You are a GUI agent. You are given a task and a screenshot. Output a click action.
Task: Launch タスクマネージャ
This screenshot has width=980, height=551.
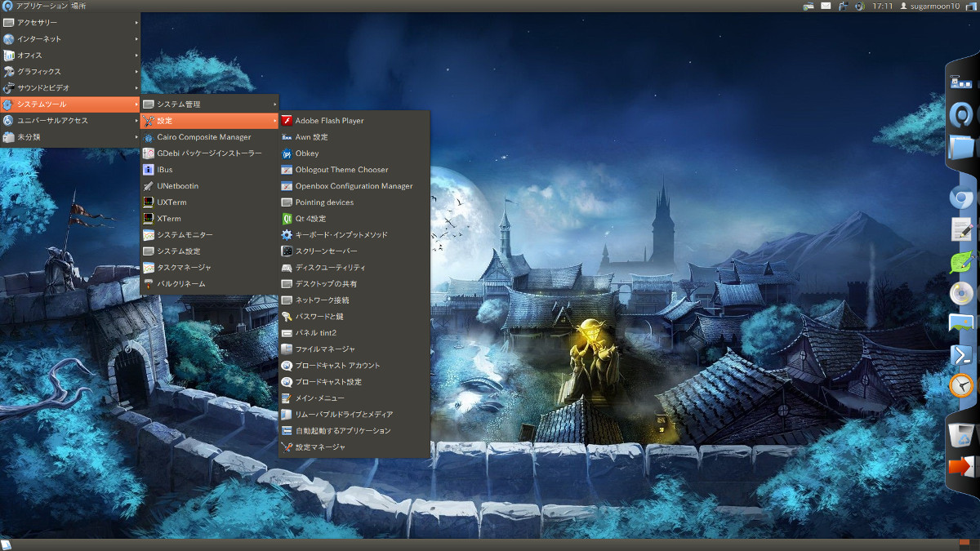[x=210, y=268]
